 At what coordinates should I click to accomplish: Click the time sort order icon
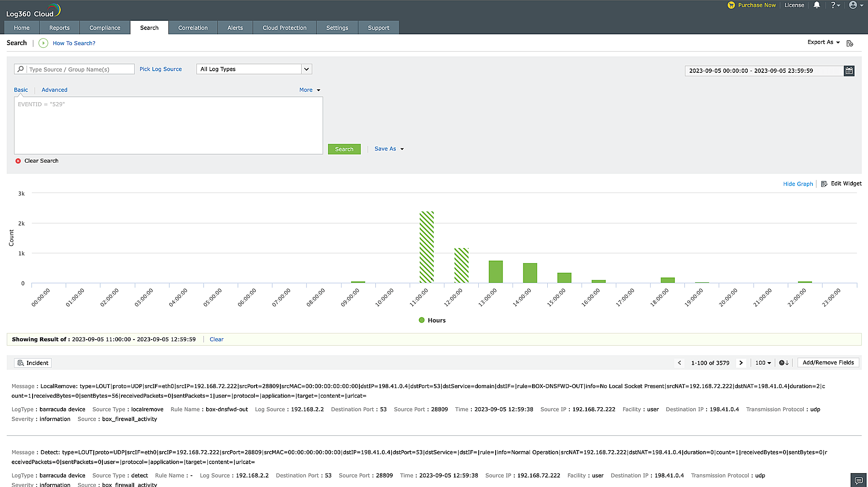(x=784, y=363)
